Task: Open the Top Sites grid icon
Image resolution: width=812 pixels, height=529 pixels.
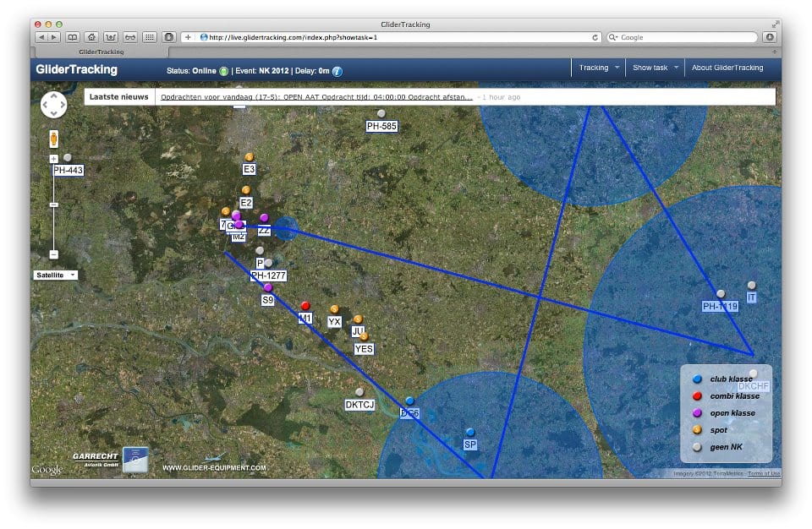Action: tap(149, 37)
